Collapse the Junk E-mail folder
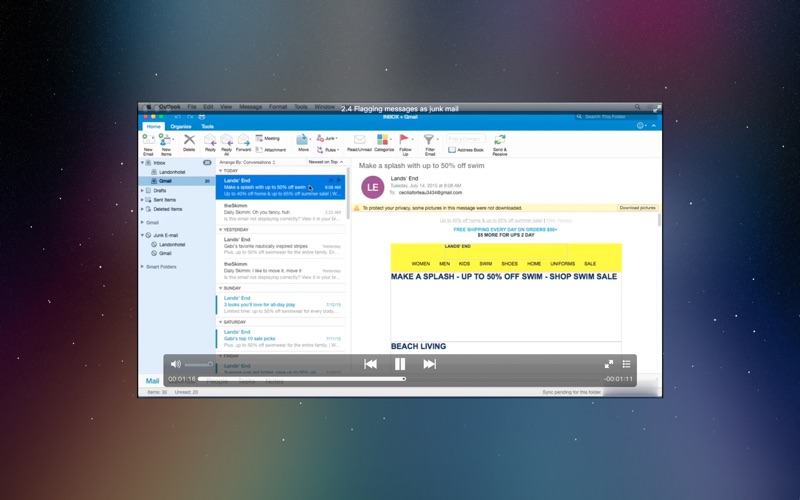 [x=142, y=235]
